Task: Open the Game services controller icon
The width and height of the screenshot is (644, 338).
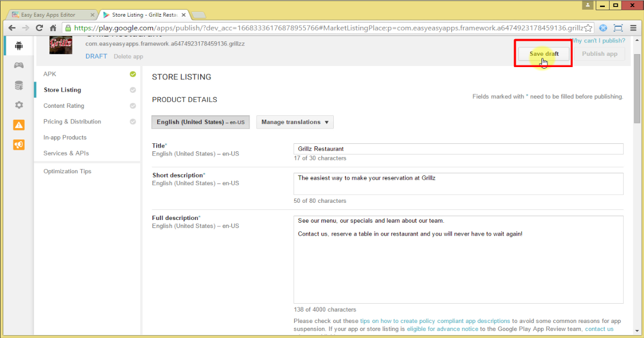Action: [19, 65]
